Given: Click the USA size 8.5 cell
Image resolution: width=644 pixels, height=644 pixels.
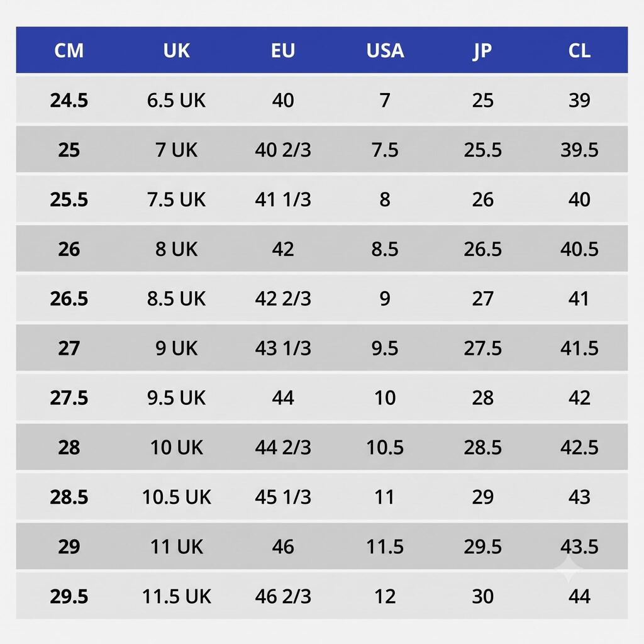Looking at the screenshot, I should point(386,249).
